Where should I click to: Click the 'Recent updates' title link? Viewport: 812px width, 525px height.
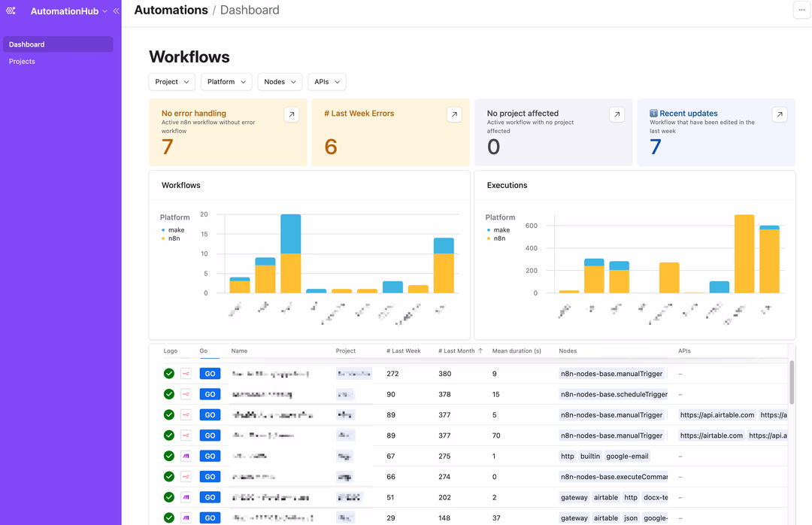click(688, 114)
